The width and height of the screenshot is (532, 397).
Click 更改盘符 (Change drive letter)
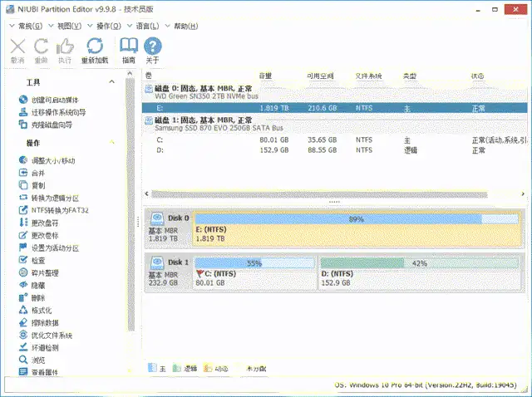coord(39,223)
